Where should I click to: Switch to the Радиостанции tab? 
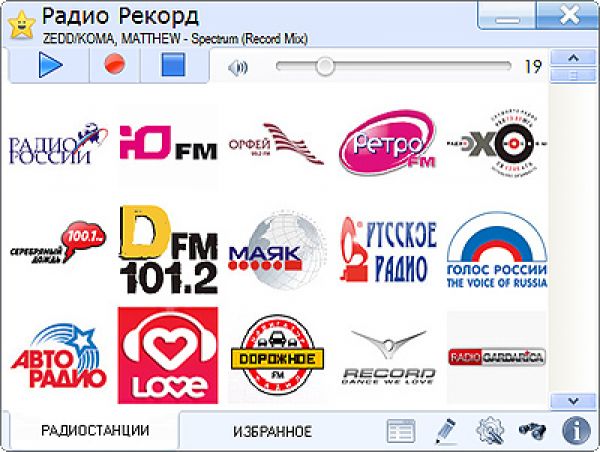(95, 430)
